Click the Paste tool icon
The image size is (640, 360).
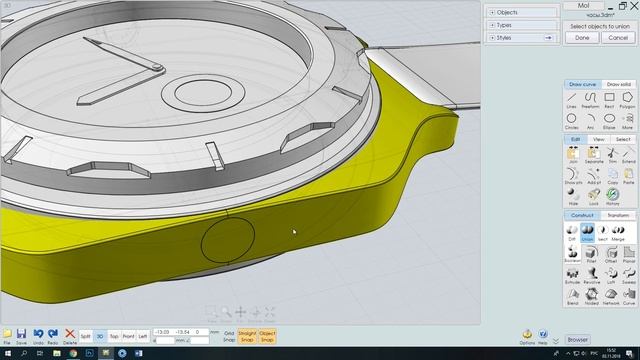(x=629, y=176)
